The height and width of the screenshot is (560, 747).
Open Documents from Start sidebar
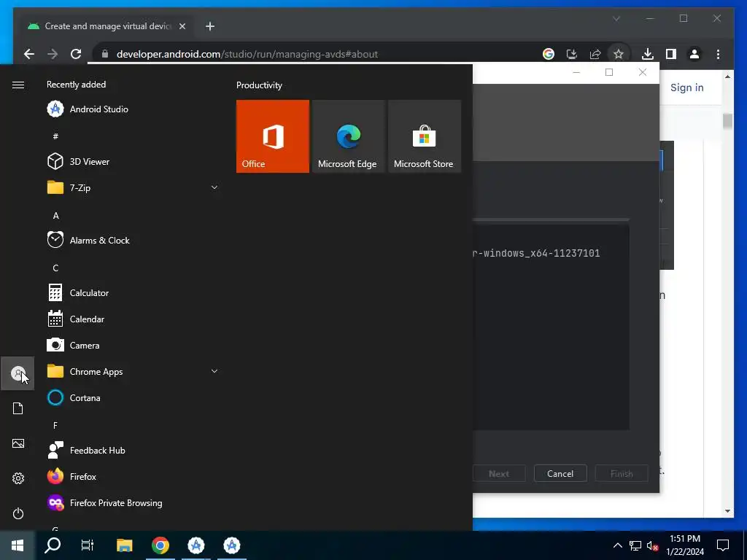(x=18, y=408)
